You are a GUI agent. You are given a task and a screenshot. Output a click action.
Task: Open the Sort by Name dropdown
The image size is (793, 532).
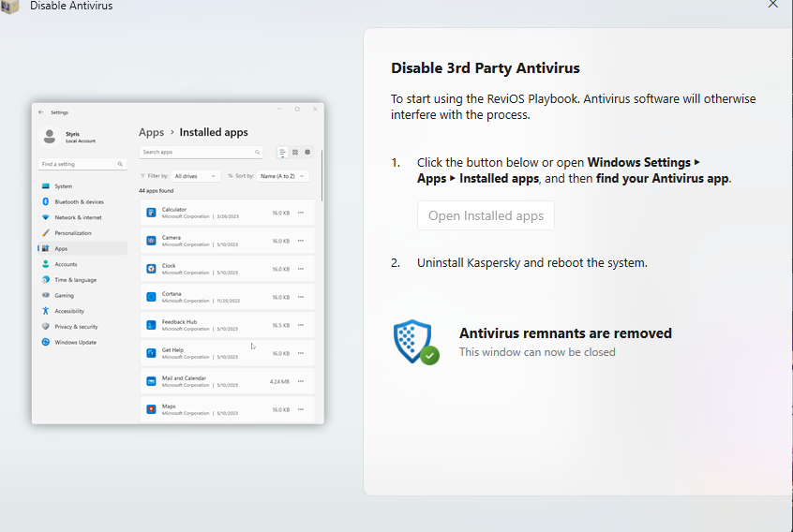[x=283, y=176]
